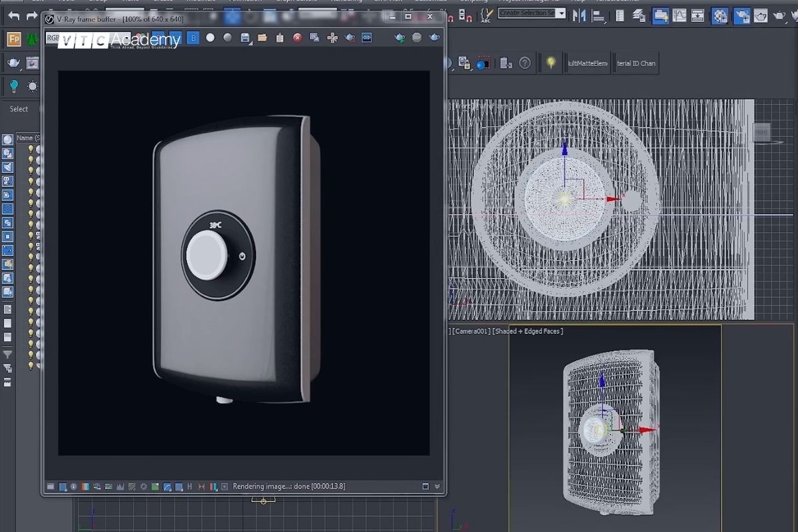Select the Mirror tool on the main toolbar

point(579,17)
